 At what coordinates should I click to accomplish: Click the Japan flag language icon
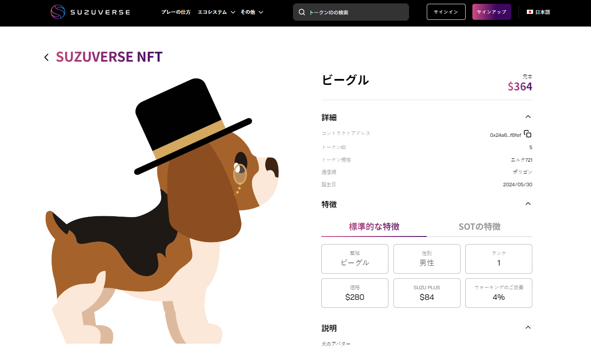coord(530,12)
